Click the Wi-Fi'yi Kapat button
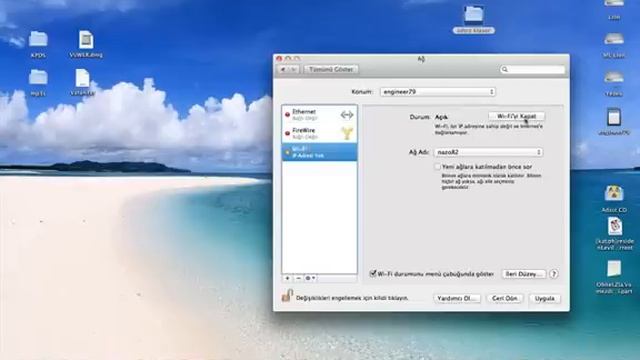Screen dimensions: 640x360 pyautogui.click(x=516, y=116)
